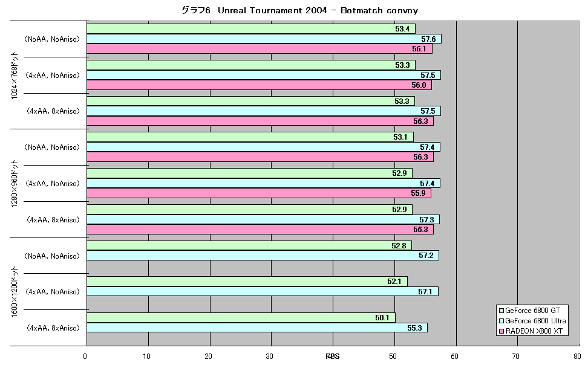The height and width of the screenshot is (365, 588).
Task: Select the cyan bar valued 57.6
Action: click(x=264, y=39)
